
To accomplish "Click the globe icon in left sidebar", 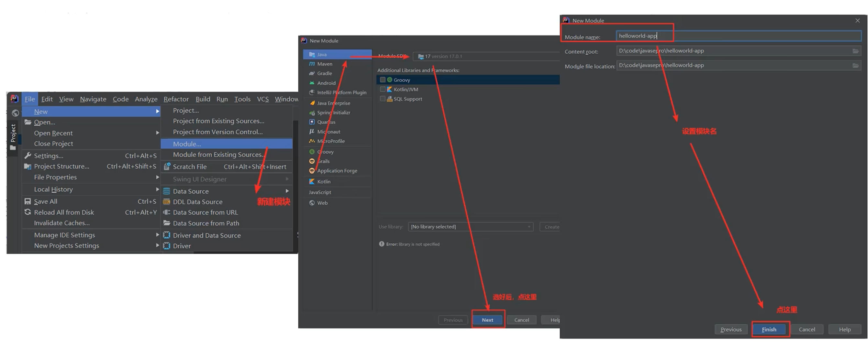I will (x=15, y=113).
